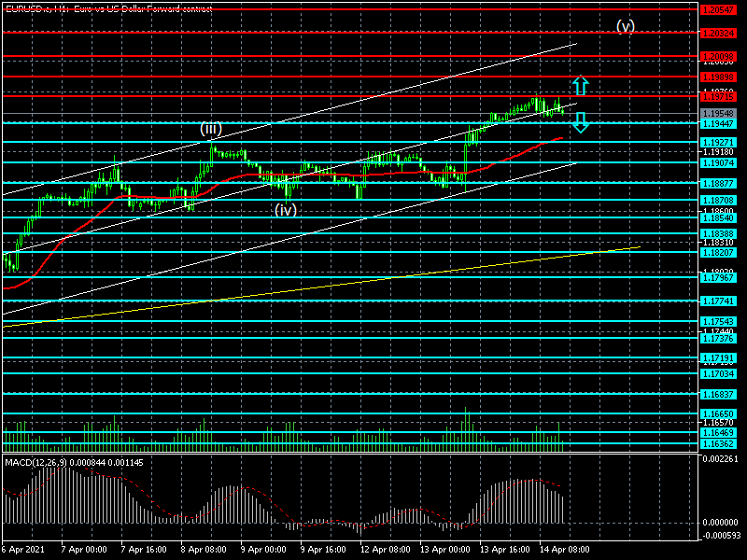This screenshot has width=747, height=560.
Task: Click the (iv) wave label
Action: click(x=286, y=209)
